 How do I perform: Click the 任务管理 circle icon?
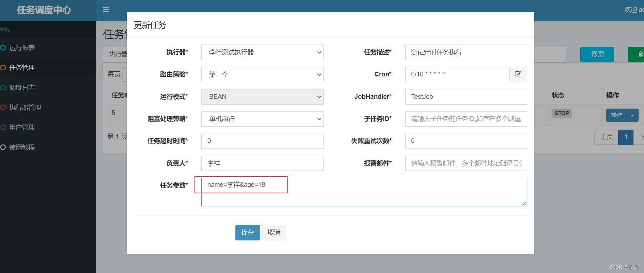click(x=3, y=68)
